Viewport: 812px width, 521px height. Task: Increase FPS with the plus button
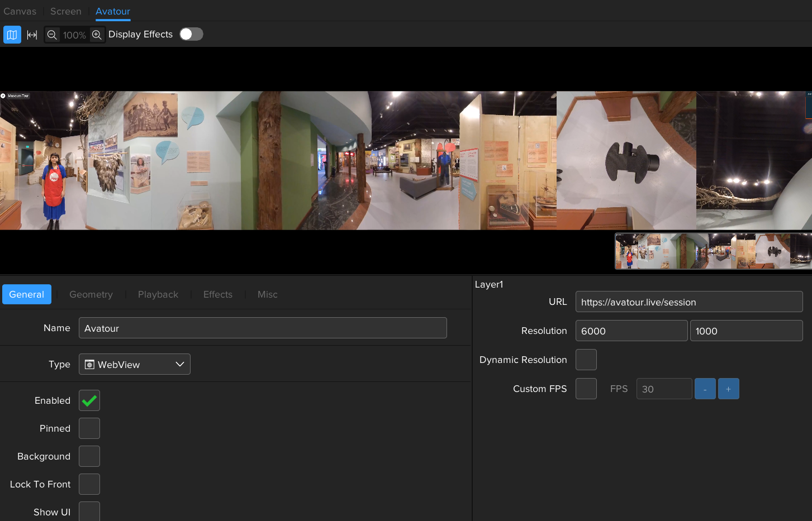[728, 389]
